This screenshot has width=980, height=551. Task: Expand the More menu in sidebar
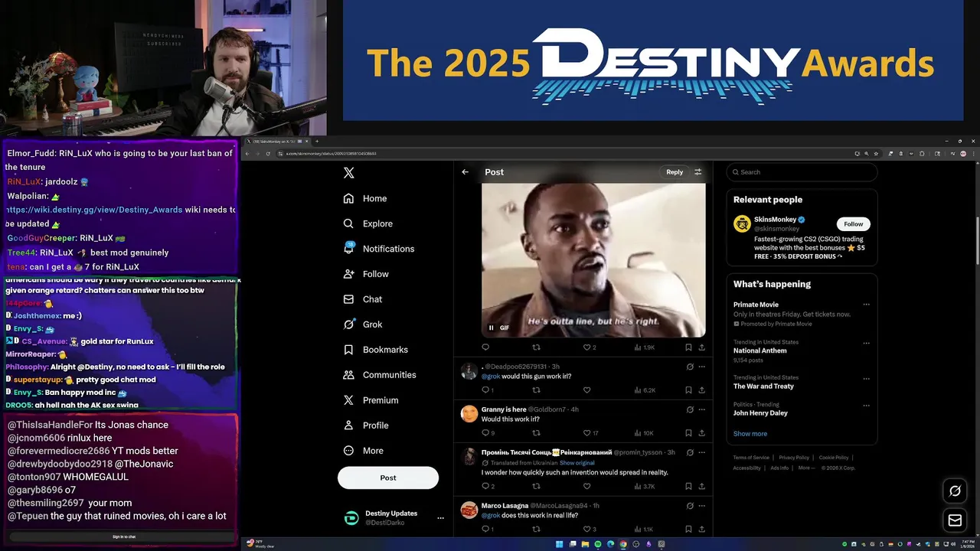point(363,451)
